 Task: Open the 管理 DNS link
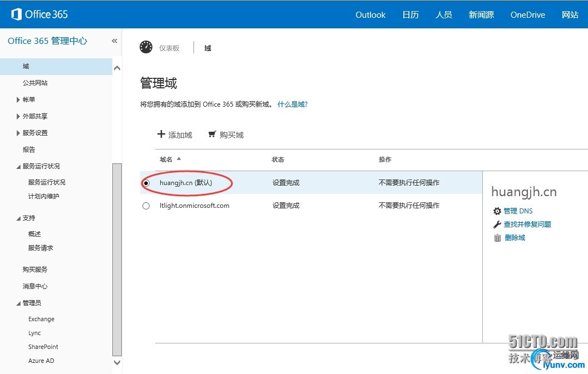point(518,211)
